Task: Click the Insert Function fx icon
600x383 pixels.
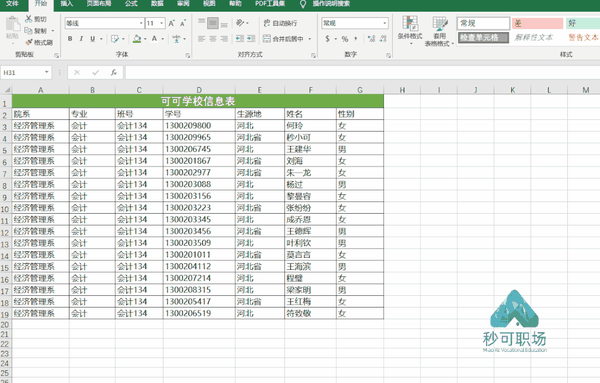Action: (x=114, y=72)
